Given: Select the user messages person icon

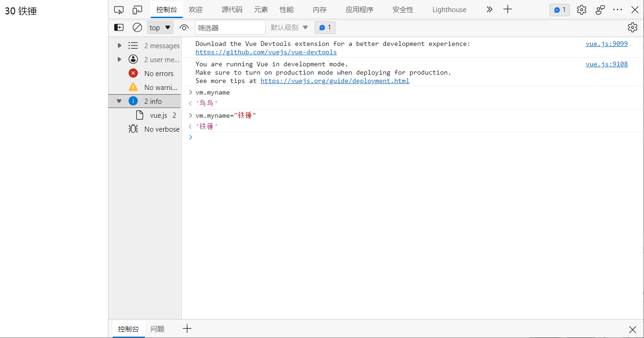Looking at the screenshot, I should point(133,59).
